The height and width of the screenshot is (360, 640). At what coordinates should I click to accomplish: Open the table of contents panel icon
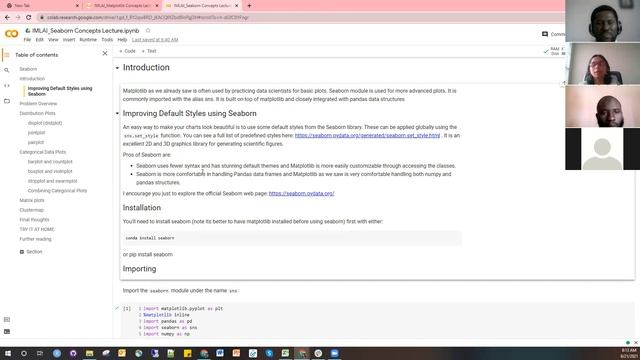coord(7,55)
